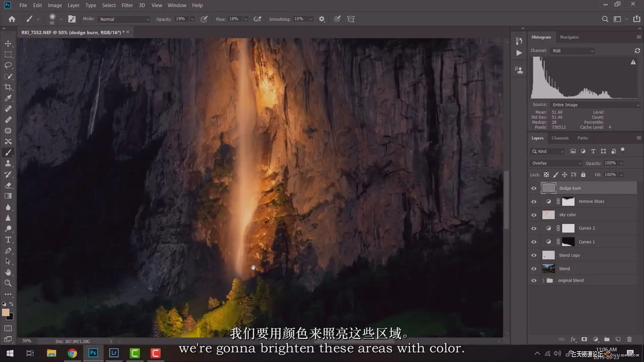Select the Clone Stamp tool
This screenshot has height=362, width=644.
[x=8, y=163]
